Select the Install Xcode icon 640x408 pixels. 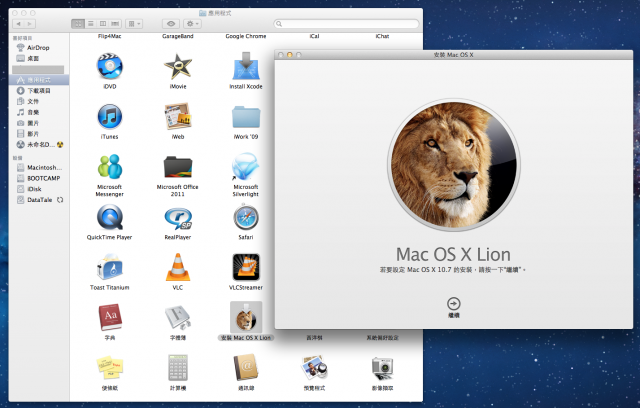246,66
